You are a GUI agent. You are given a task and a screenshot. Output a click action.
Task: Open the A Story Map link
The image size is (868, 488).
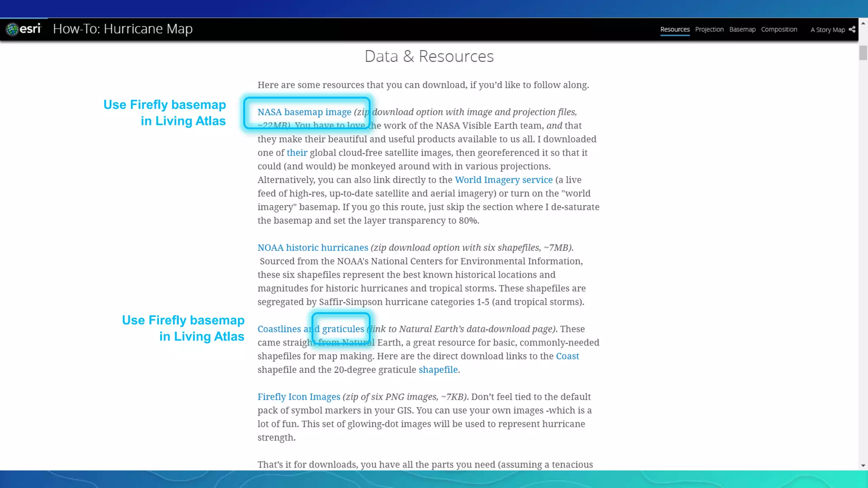tap(828, 30)
